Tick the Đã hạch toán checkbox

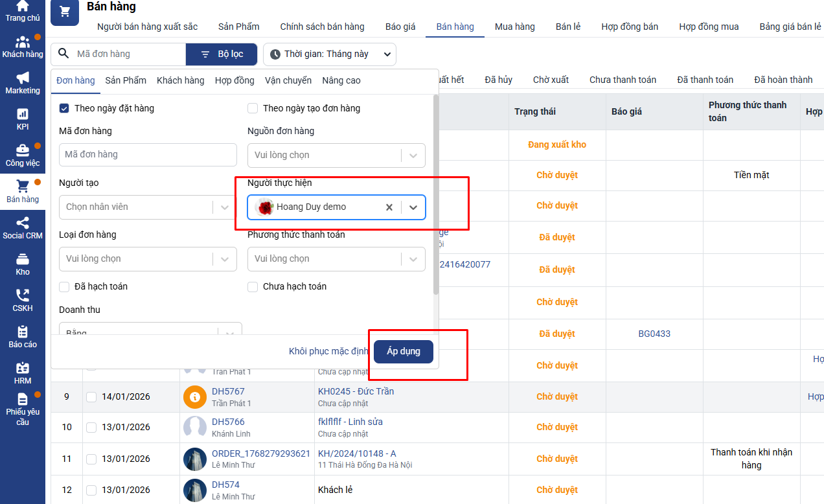click(64, 286)
